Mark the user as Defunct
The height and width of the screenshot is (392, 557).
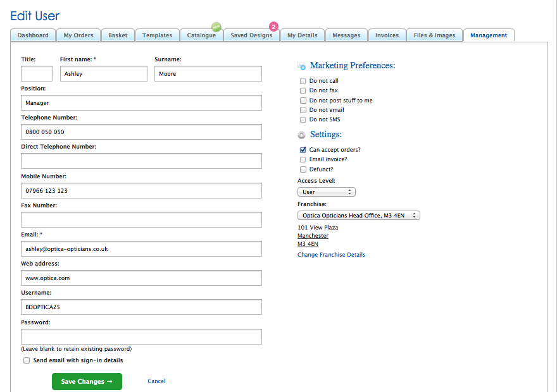303,169
